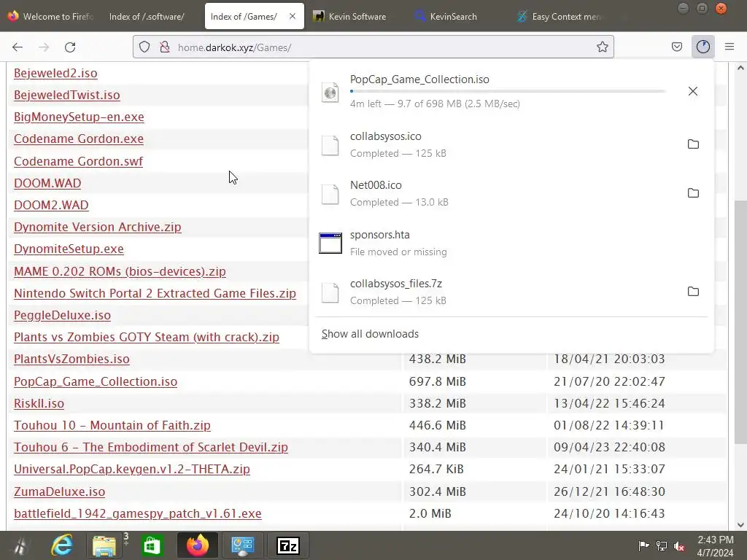Open Touhou 6 Scarlet Devil zip link

(x=151, y=448)
